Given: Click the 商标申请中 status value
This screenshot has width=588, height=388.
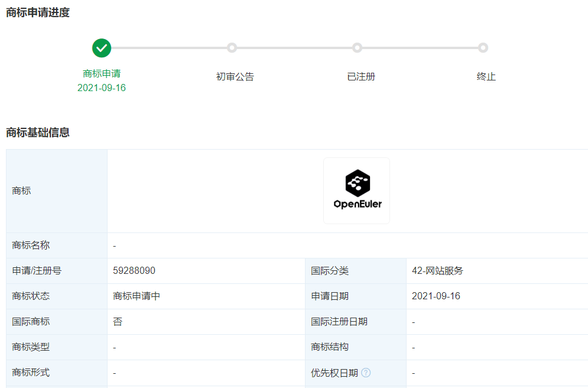Looking at the screenshot, I should coord(137,296).
